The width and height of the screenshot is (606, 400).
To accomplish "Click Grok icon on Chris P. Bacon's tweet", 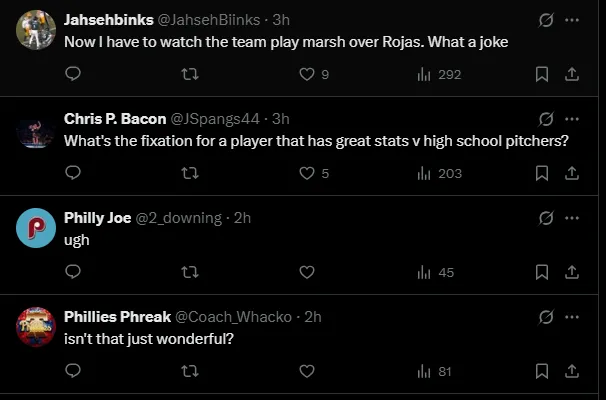I will 546,118.
